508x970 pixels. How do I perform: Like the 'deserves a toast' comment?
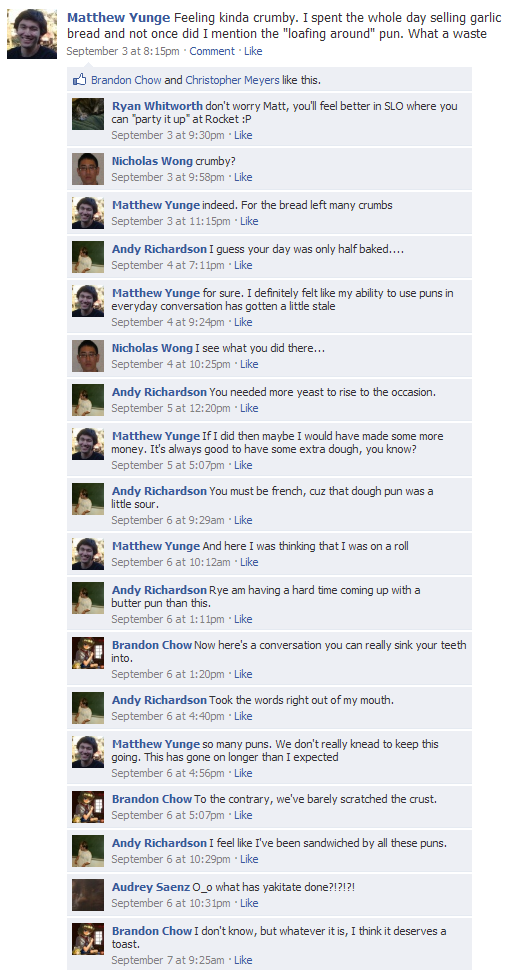coord(243,959)
